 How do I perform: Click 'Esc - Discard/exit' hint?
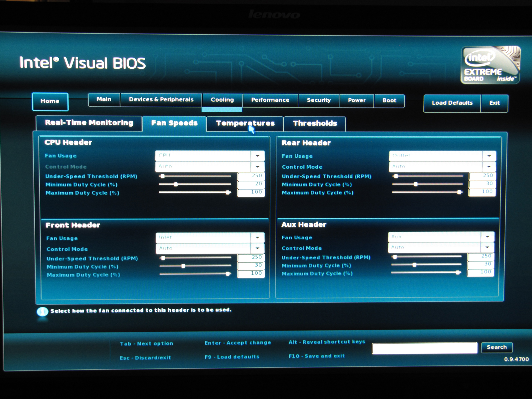coord(145,358)
